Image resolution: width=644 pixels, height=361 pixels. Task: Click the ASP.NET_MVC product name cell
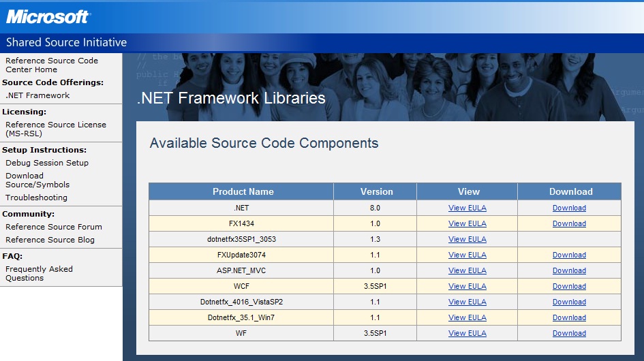[241, 270]
